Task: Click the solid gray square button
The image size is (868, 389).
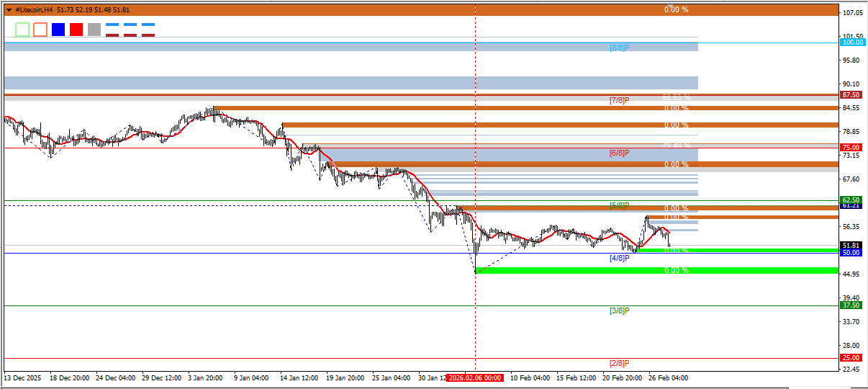Action: click(x=94, y=30)
